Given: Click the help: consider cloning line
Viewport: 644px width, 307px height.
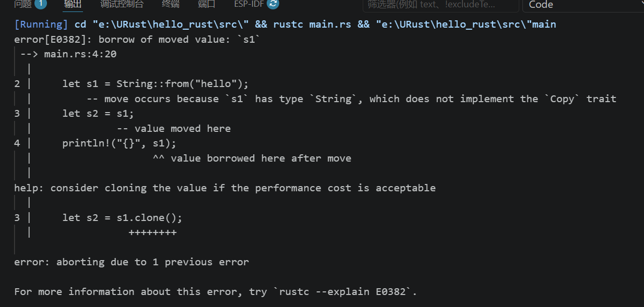Looking at the screenshot, I should 225,188.
